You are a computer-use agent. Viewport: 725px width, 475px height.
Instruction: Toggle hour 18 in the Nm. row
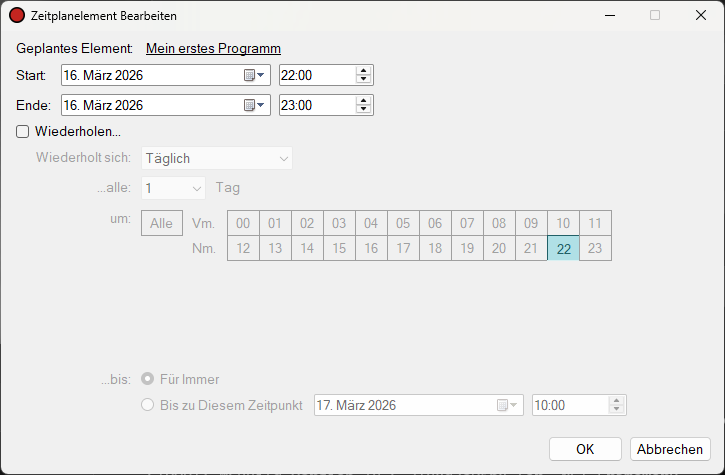click(435, 248)
